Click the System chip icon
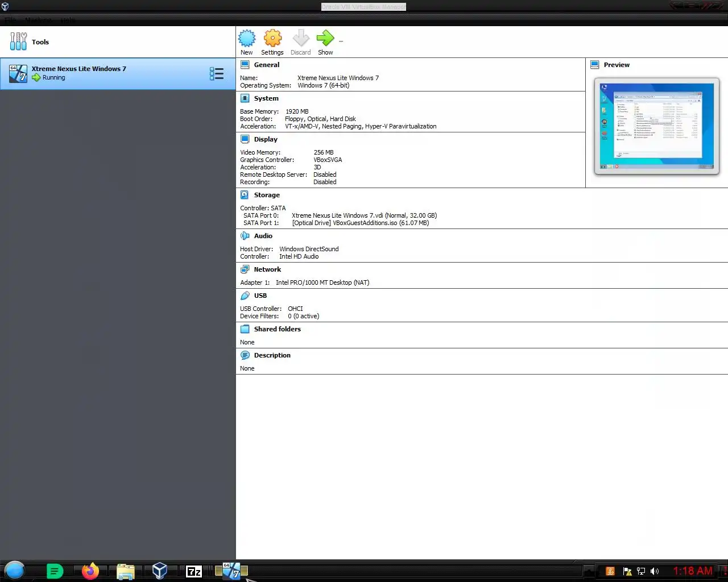Viewport: 728px width, 582px height. pos(245,98)
